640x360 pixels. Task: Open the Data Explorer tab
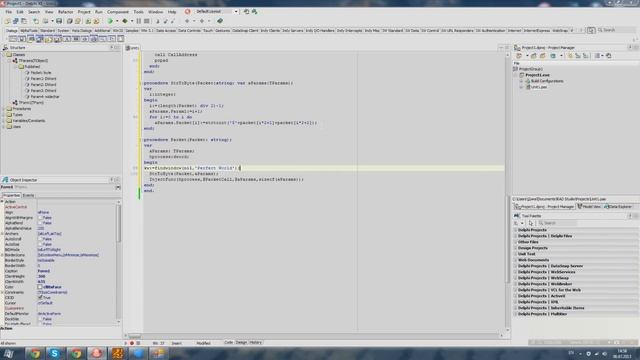617,207
